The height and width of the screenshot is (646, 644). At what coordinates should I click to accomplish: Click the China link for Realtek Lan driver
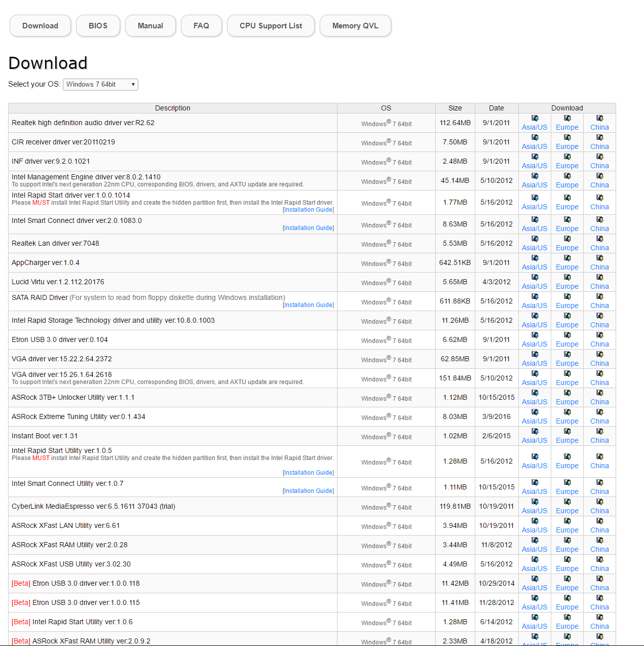[x=599, y=248]
